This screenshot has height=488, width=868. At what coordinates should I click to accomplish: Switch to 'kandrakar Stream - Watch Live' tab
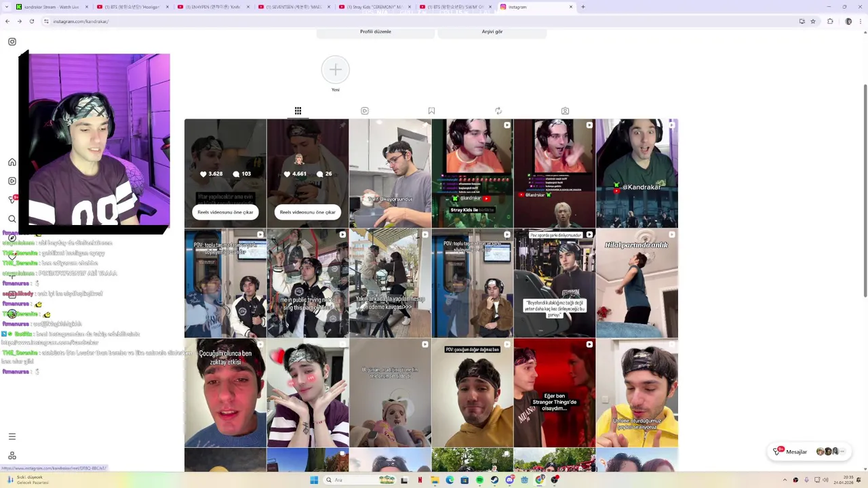(51, 7)
